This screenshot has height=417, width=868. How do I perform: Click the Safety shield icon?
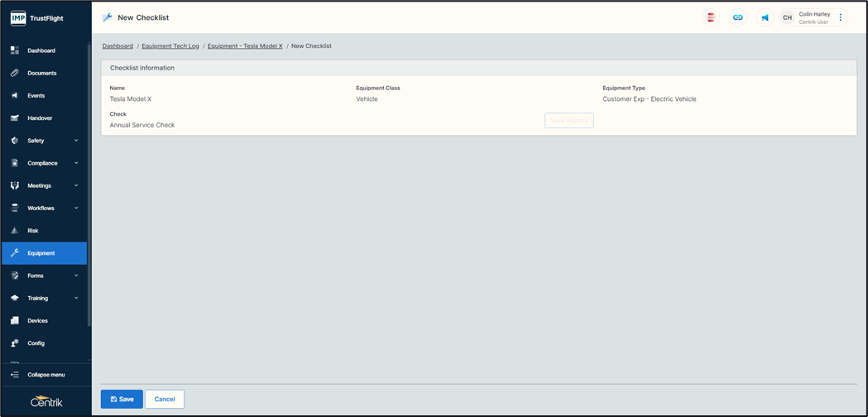(15, 141)
